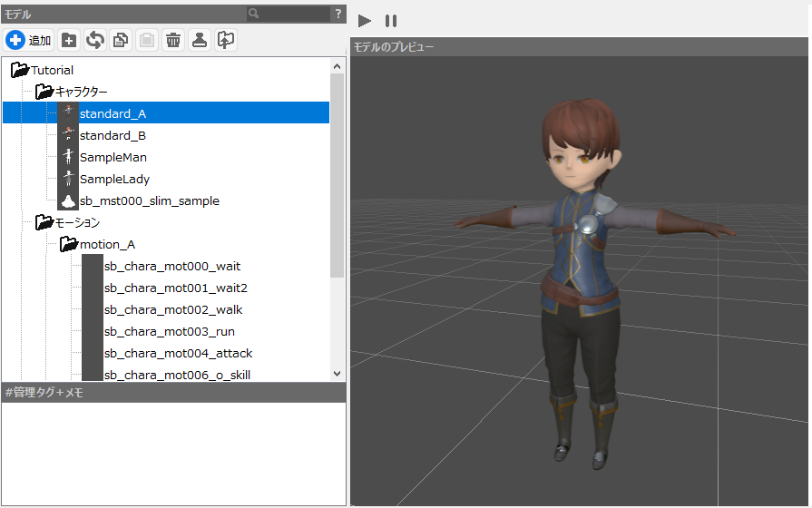Click the export arrow icon in toolbar
This screenshot has height=508, width=812.
pos(225,40)
